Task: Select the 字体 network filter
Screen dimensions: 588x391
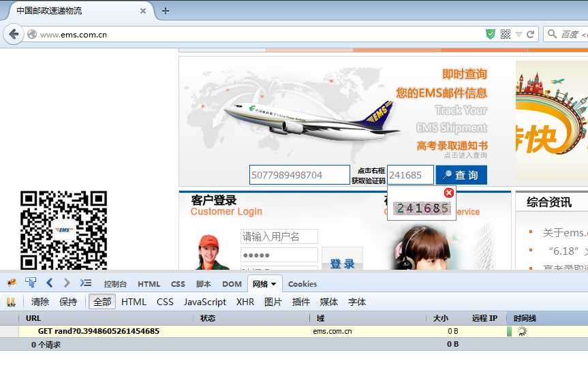Action: [x=357, y=302]
